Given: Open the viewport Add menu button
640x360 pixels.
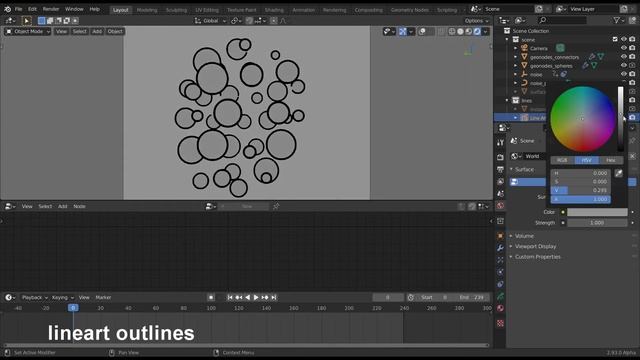Looking at the screenshot, I should [97, 31].
